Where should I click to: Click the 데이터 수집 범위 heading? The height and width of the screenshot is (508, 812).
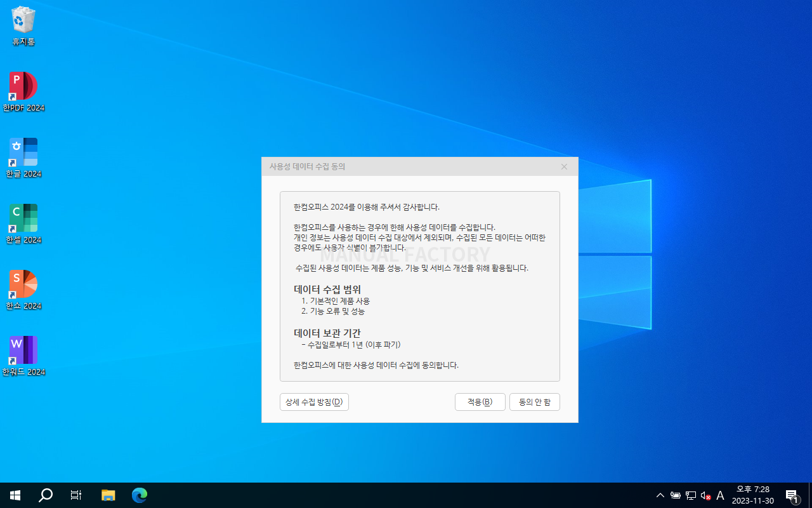[327, 290]
